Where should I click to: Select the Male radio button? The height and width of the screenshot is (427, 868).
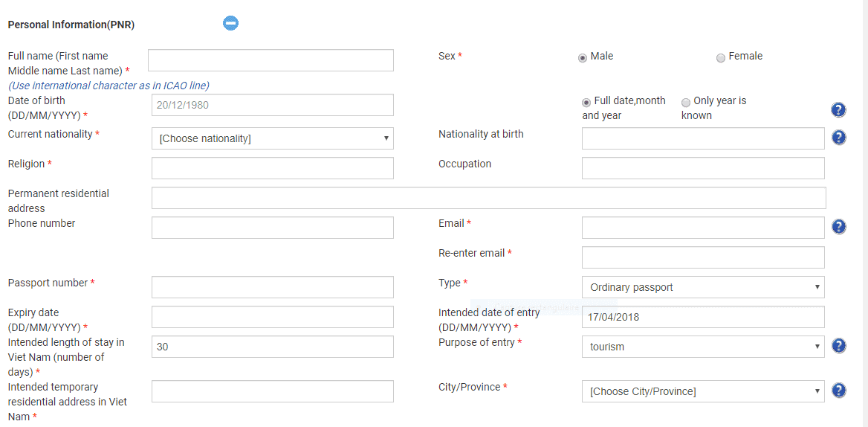(x=583, y=57)
